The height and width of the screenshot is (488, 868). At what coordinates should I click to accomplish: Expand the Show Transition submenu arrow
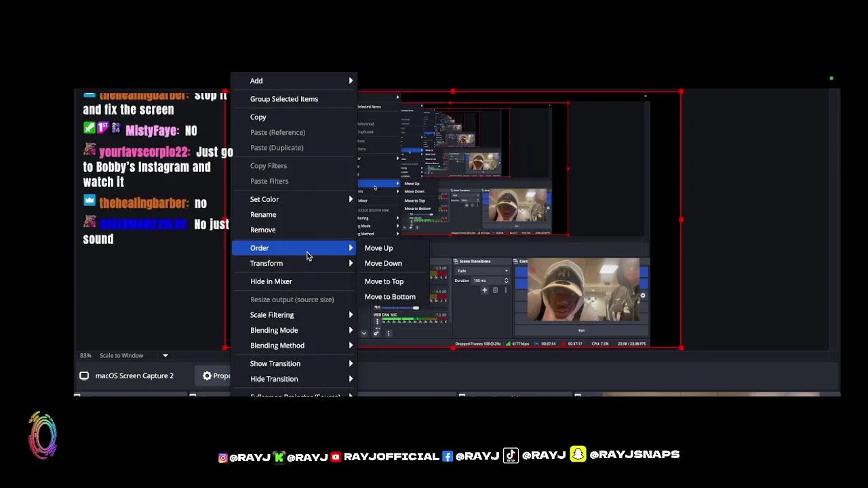click(x=351, y=364)
